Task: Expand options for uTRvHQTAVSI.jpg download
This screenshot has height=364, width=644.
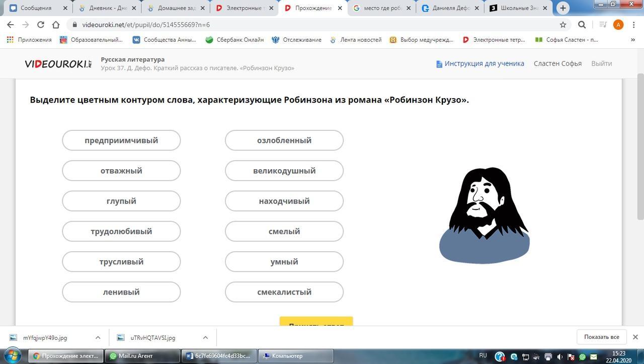Action: point(205,337)
